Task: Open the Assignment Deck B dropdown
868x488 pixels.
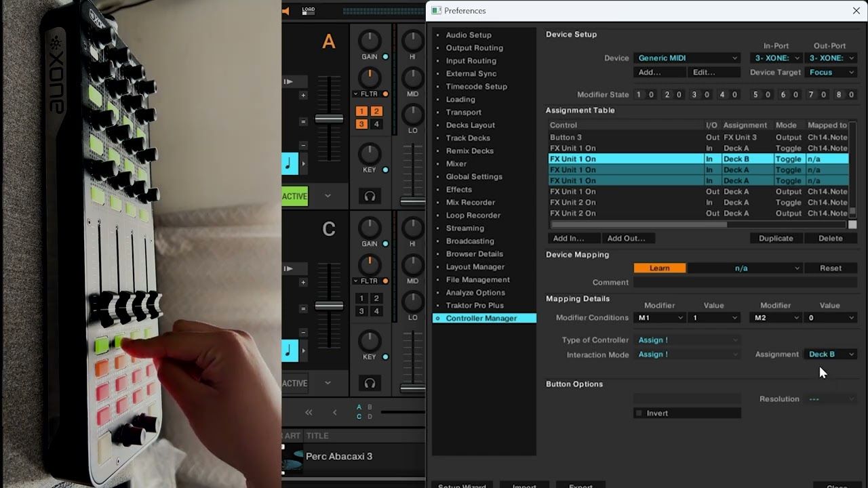Action: point(831,354)
